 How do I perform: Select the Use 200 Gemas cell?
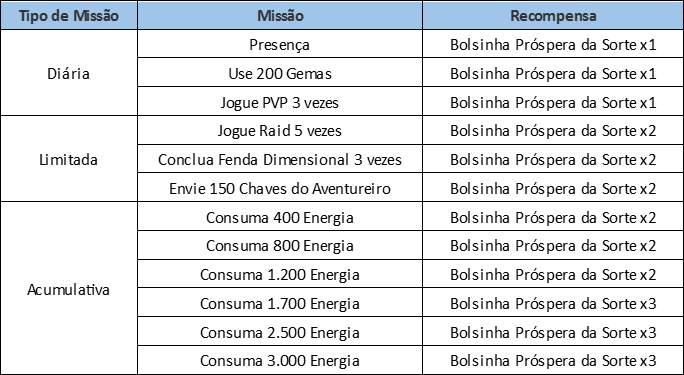(280, 73)
